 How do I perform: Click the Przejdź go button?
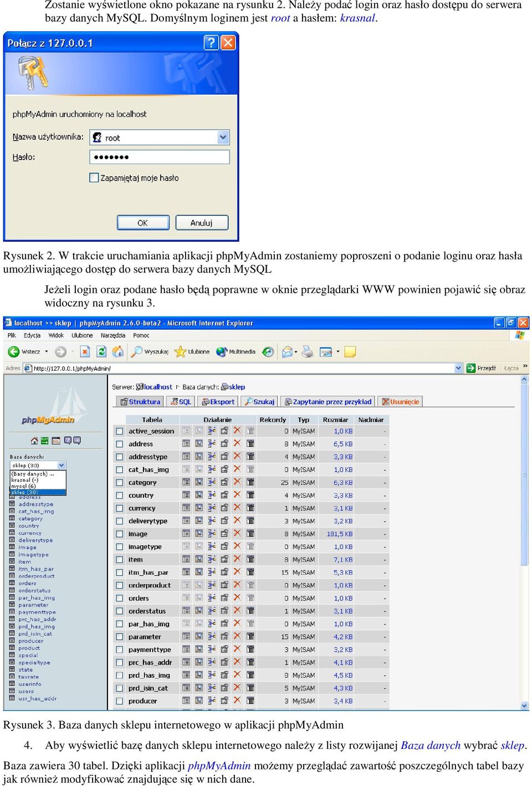(482, 368)
